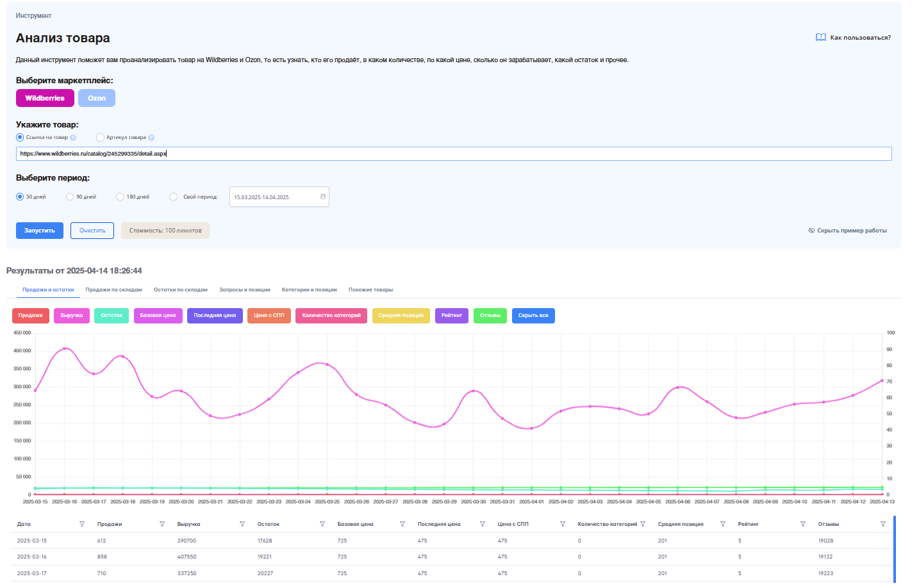Choose the 'Артикул товара' radio option
Viewport: 919px width, 588px height.
pos(100,137)
